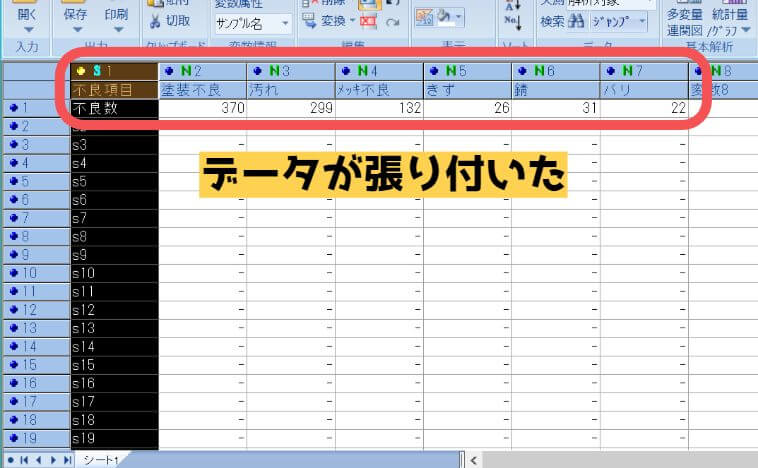Click the sort by No. arrow icon
This screenshot has height=468, width=758.
[512, 22]
